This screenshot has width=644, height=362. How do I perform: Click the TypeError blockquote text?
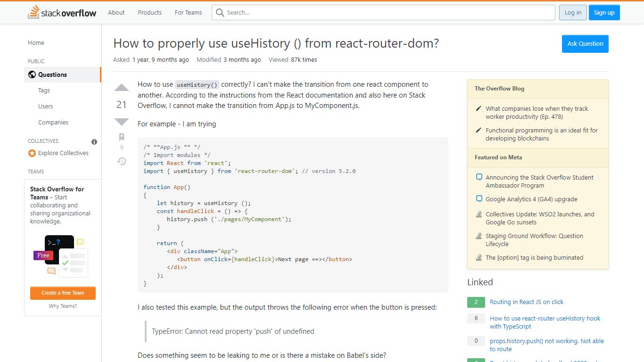pos(233,331)
